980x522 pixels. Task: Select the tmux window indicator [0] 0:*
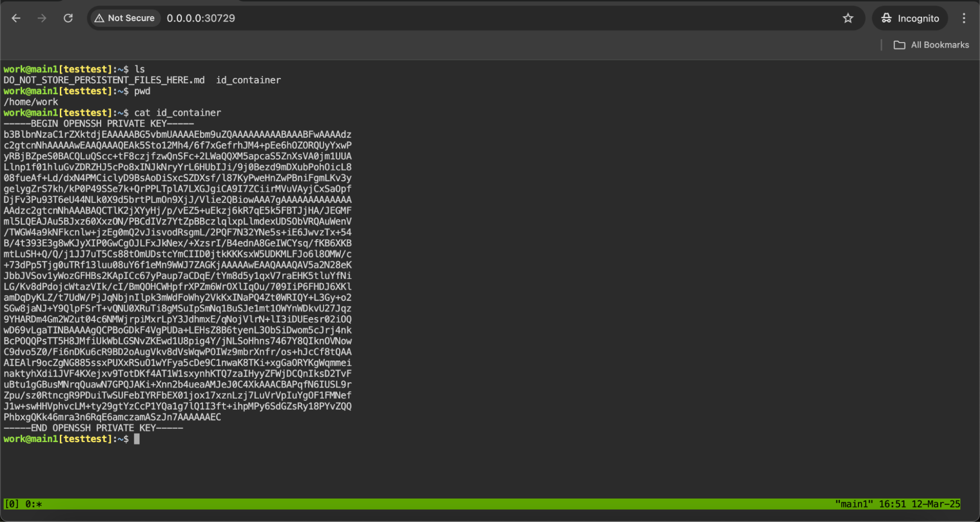23,504
